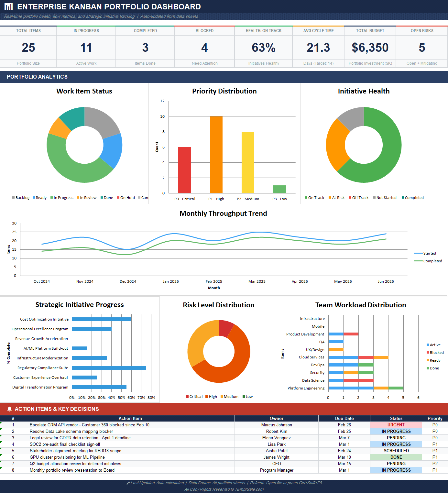The image size is (448, 493).
Task: Click the bell icon in the Action Items header
Action: point(9,409)
